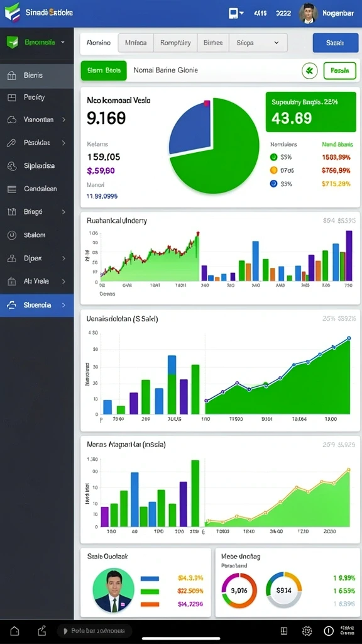Click the S914 donut chart

click(x=283, y=590)
